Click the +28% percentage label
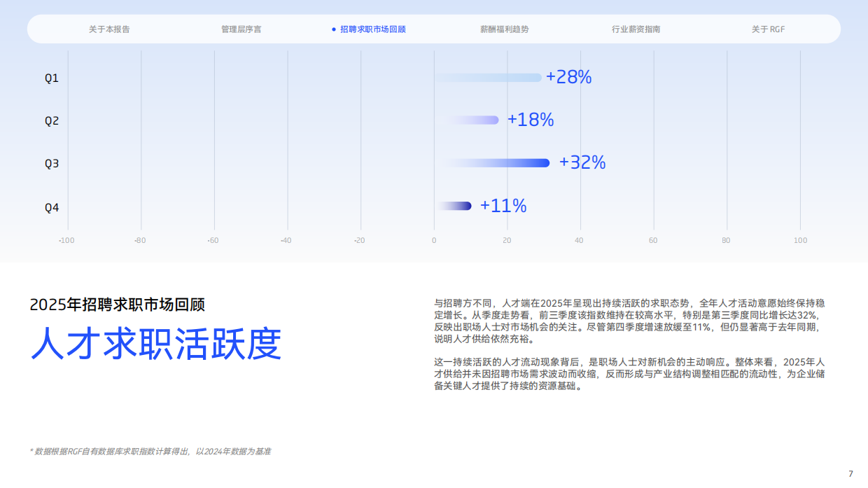Viewport: 868px width, 488px height. point(568,77)
